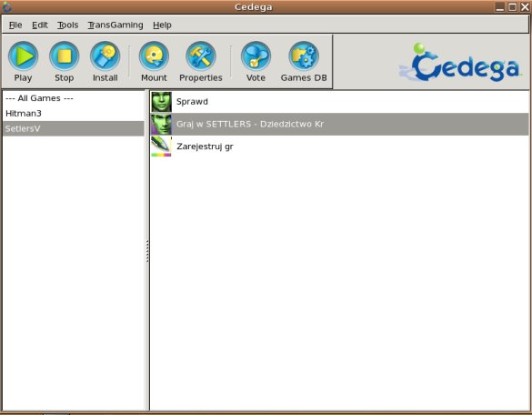Click the pane divider handle between lists

(147, 251)
